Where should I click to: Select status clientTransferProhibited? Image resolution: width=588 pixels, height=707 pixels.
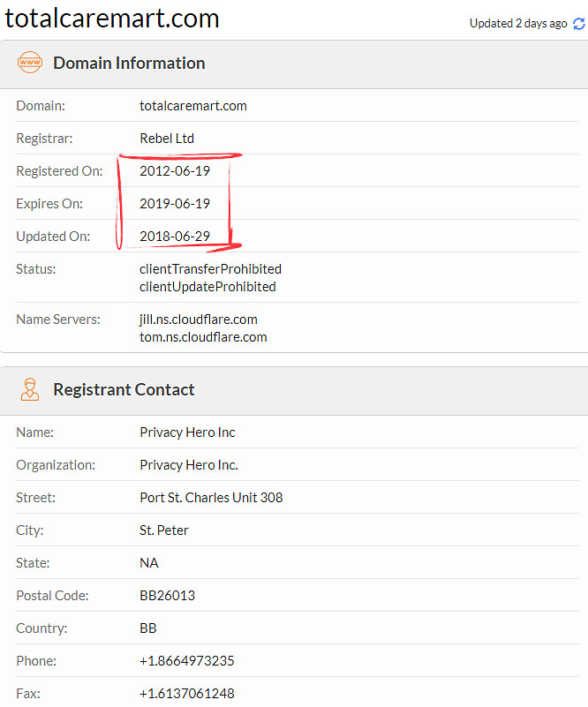(x=211, y=269)
